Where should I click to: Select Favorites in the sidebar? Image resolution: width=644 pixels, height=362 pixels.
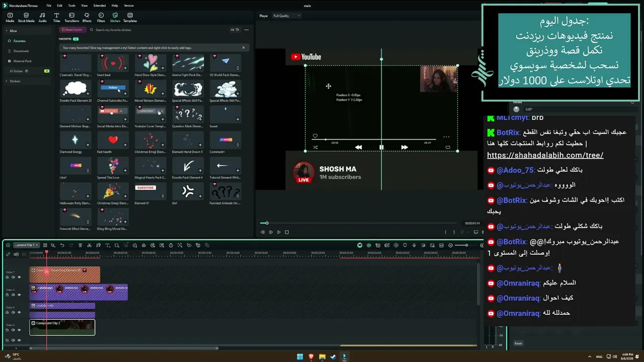pos(19,41)
